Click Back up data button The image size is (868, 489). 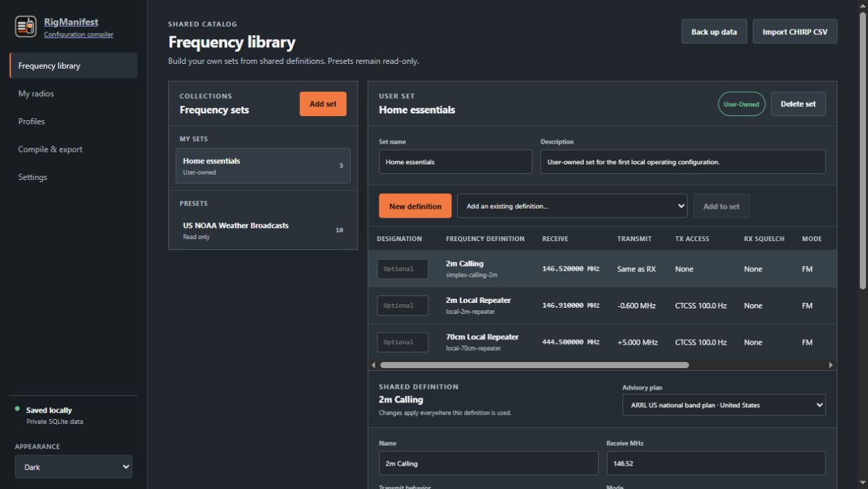coord(714,32)
